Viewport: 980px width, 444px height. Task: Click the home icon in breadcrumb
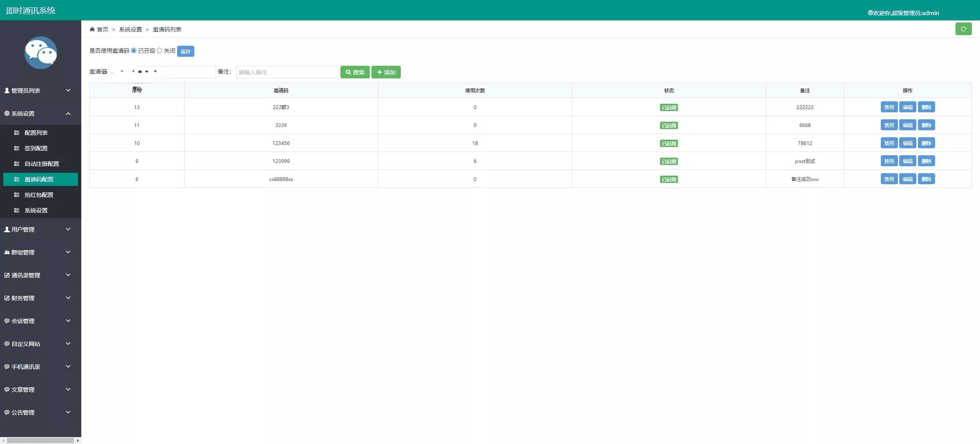pos(92,29)
